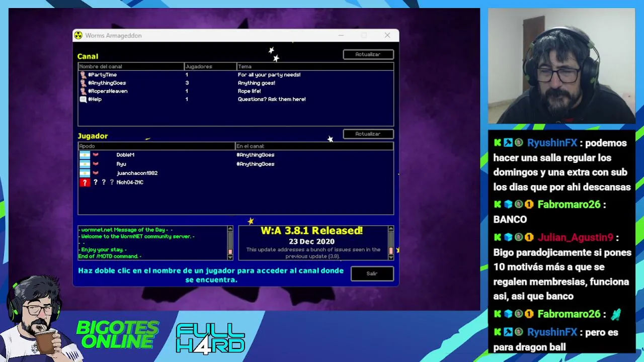This screenshot has width=644, height=362.
Task: Click the worm icon beside #RopersHeaven
Action: (x=83, y=91)
